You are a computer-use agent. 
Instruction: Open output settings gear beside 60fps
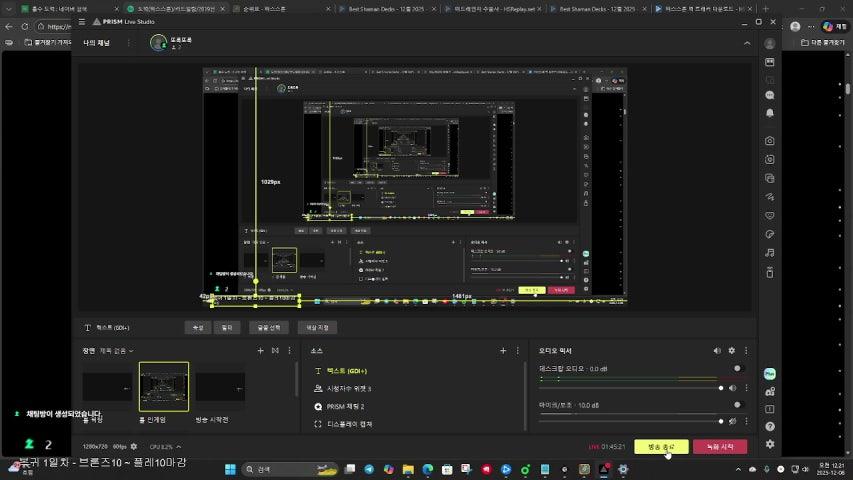click(x=134, y=446)
